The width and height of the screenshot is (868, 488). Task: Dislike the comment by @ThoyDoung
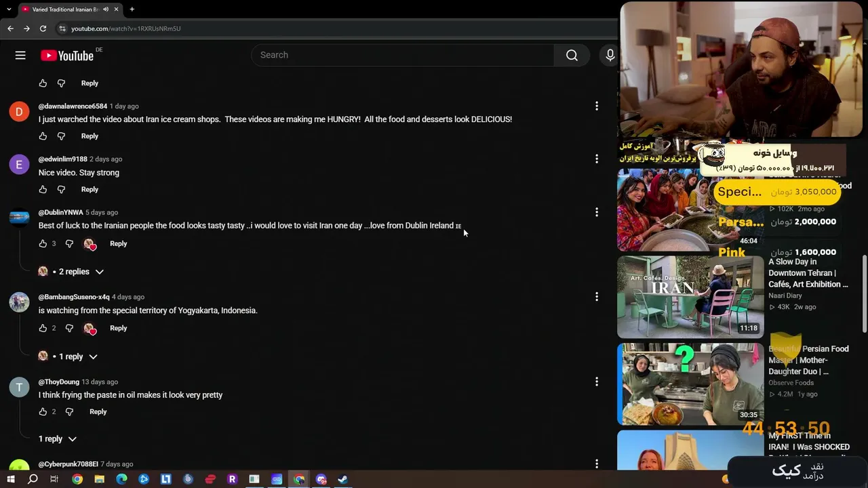pyautogui.click(x=69, y=412)
